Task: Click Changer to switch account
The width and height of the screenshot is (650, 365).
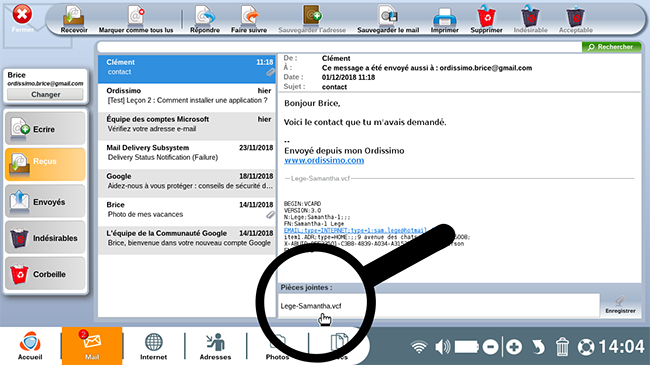Action: (x=46, y=95)
